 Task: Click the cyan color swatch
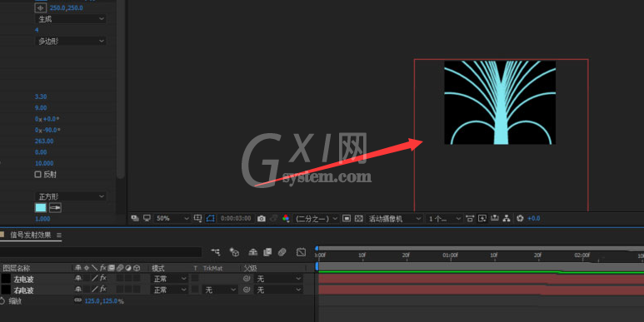[41, 207]
